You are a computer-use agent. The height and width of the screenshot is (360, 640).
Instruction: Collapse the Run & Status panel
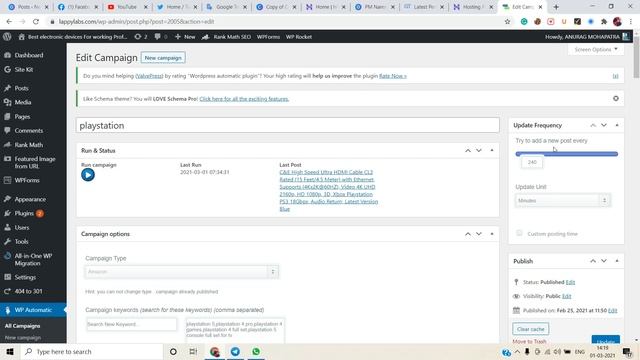492,151
